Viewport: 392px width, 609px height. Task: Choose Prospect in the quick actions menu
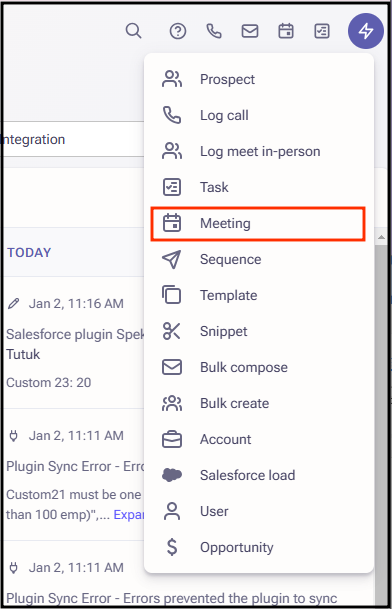coord(258,79)
